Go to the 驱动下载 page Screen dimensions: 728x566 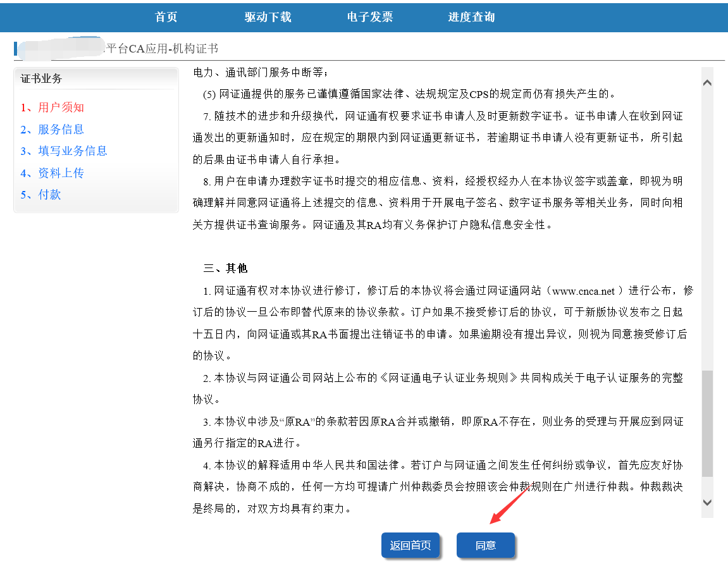(268, 17)
